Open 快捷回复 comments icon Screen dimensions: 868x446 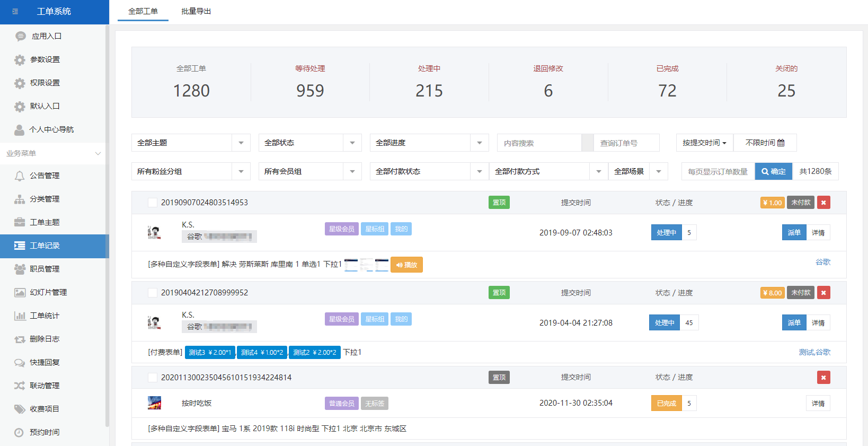click(x=20, y=362)
